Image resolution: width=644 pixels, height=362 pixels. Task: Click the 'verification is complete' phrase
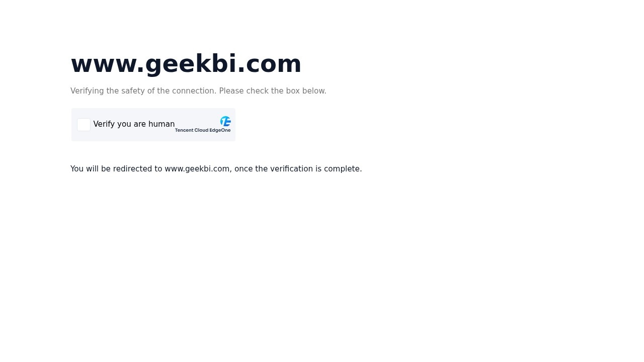(316, 169)
